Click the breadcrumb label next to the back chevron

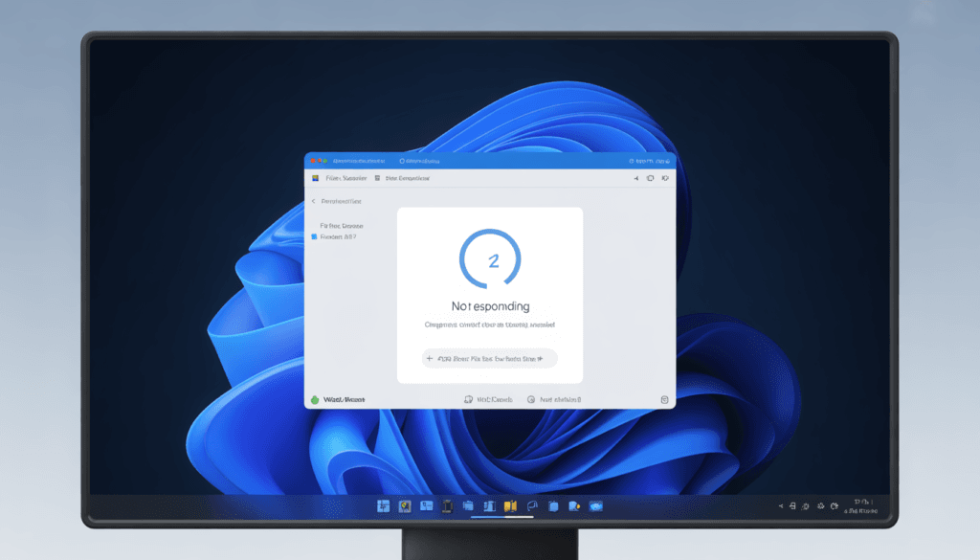click(341, 201)
